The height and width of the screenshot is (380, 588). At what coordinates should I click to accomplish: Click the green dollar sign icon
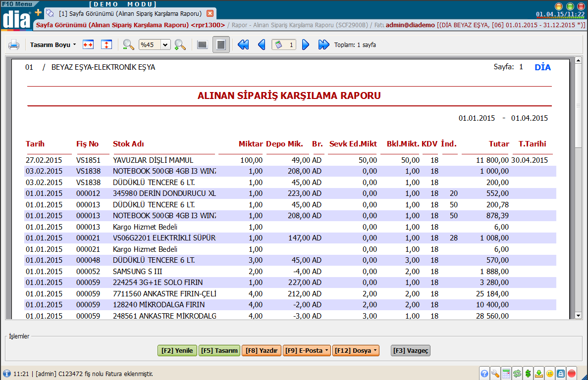(528, 374)
